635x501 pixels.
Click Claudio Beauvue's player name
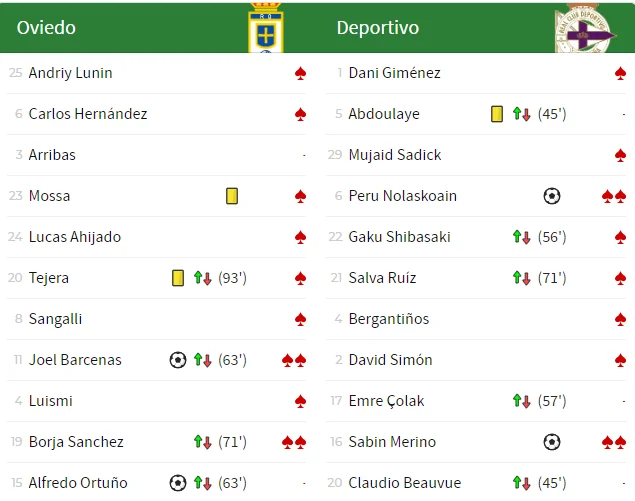402,483
